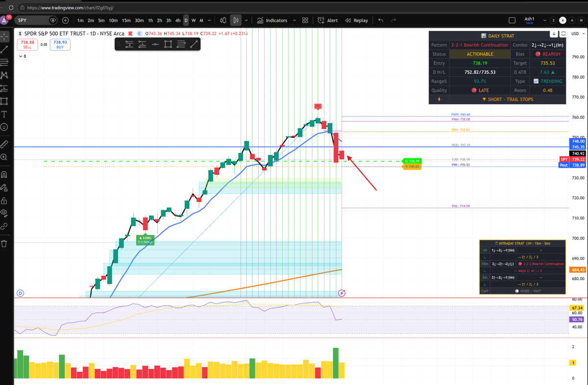
Task: Redo the last chart action
Action: tap(393, 21)
